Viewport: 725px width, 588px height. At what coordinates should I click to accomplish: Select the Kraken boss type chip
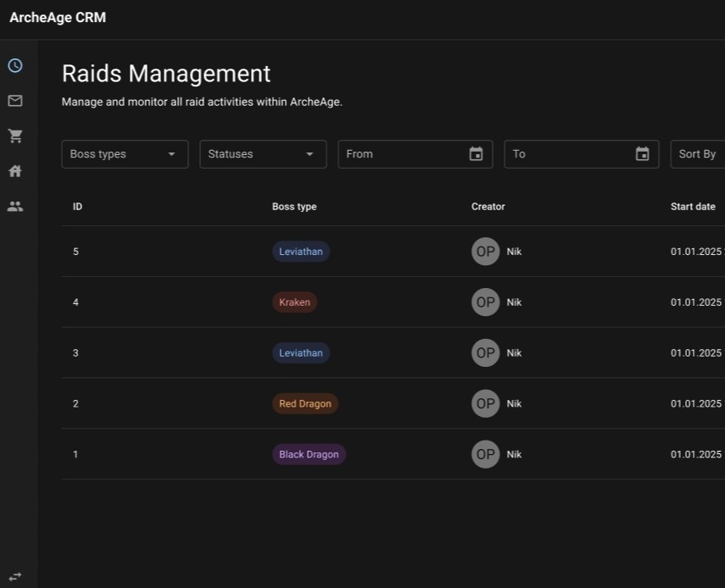(294, 302)
